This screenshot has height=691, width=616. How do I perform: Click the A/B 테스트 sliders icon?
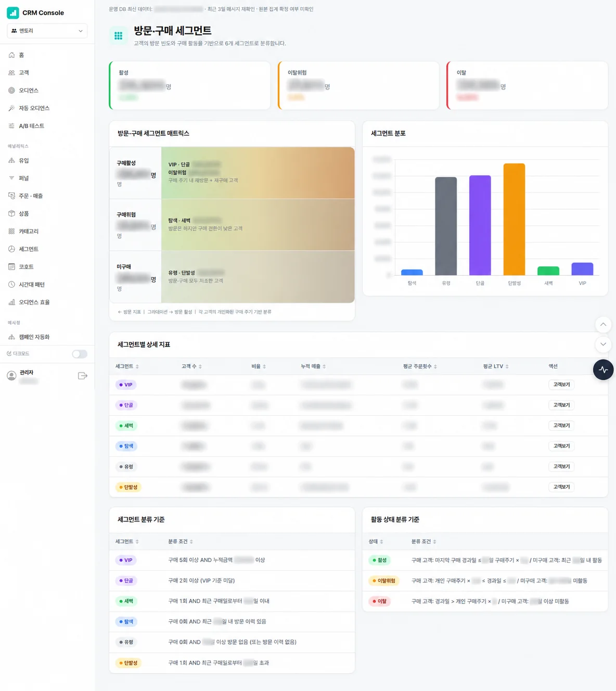pos(11,126)
